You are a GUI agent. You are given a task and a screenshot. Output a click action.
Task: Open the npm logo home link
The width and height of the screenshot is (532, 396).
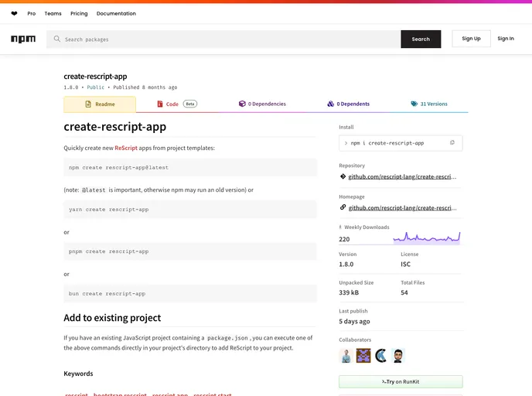[x=23, y=39]
